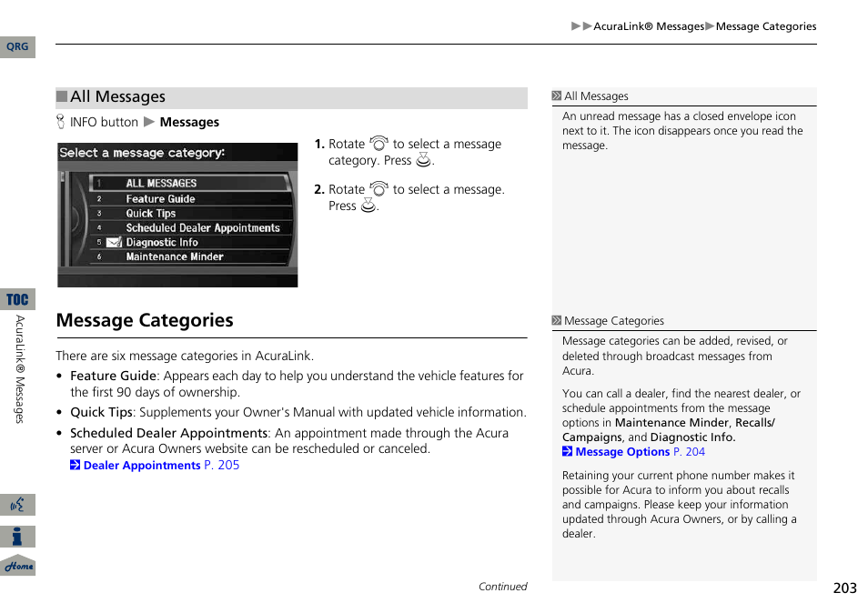Click the 'Select a message category:' screen title
868x613 pixels.
pos(142,153)
